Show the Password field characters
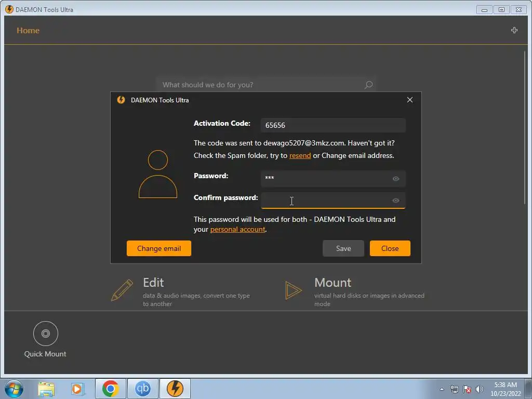This screenshot has width=532, height=399. click(x=395, y=179)
